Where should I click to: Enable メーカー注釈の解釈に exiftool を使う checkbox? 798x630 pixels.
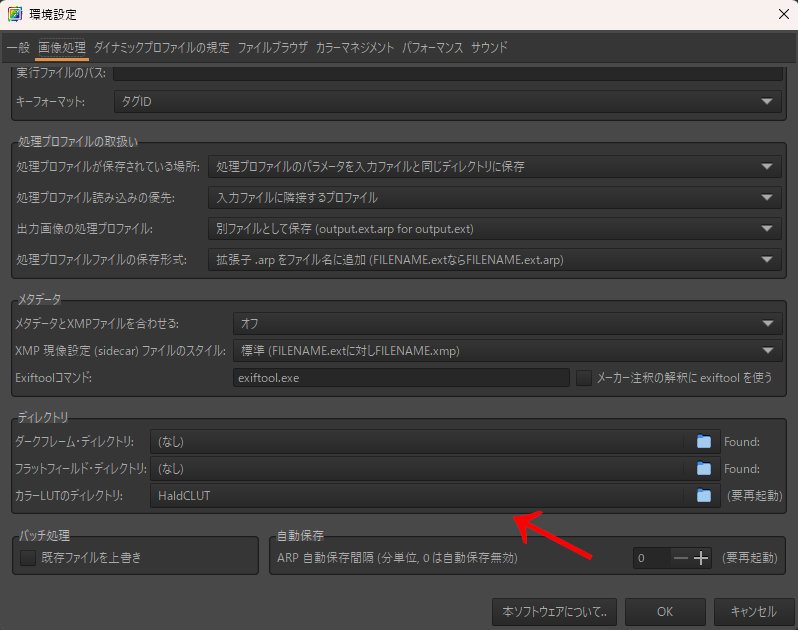click(x=584, y=378)
